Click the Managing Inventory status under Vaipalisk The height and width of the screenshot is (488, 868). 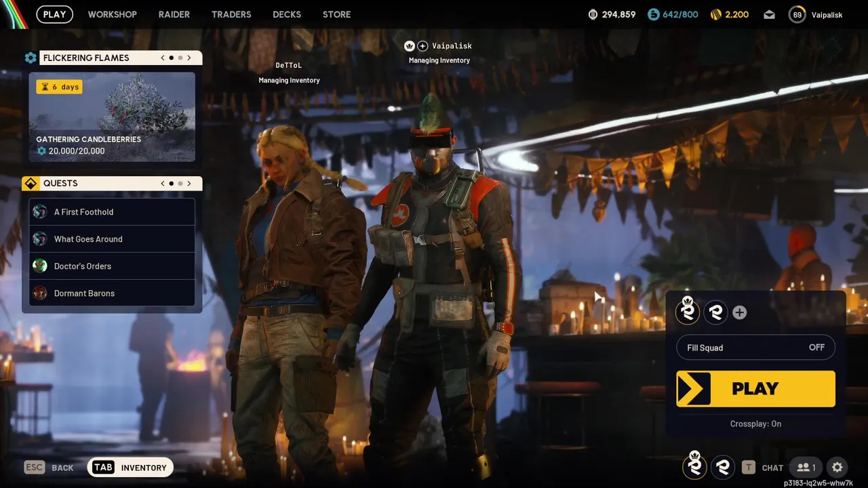(439, 60)
